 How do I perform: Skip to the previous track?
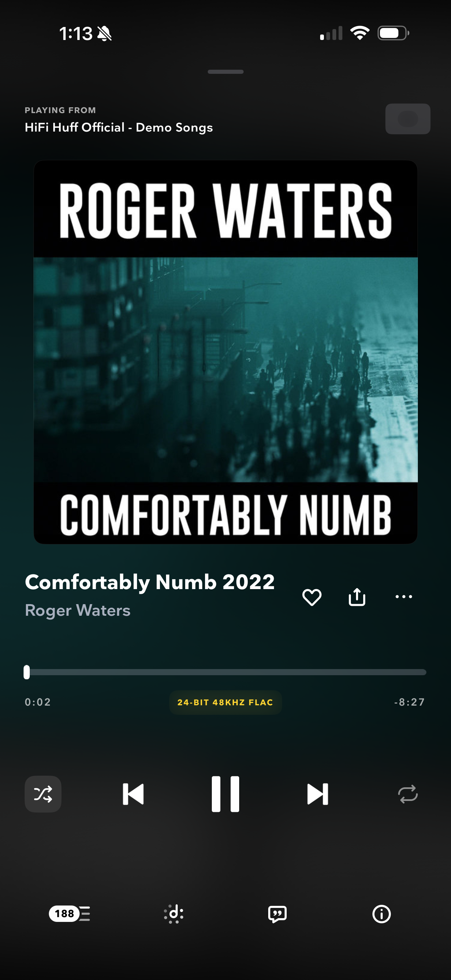pyautogui.click(x=133, y=794)
